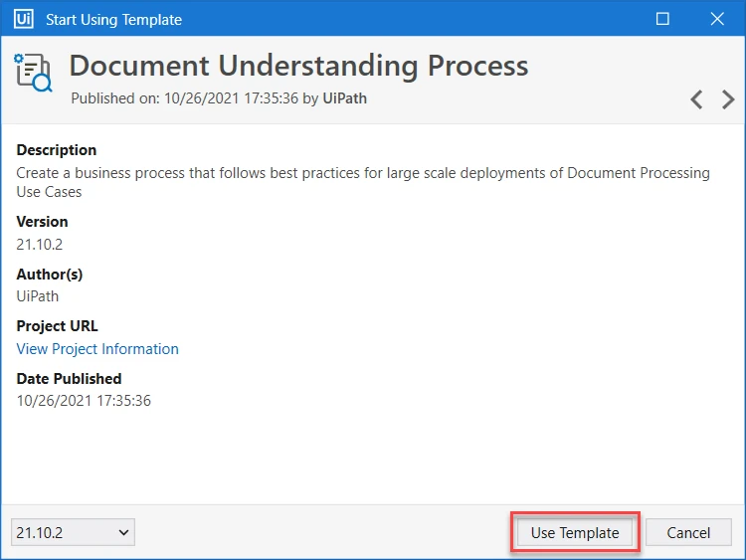This screenshot has height=560, width=746.
Task: Click the Project URL label
Action: pos(57,326)
